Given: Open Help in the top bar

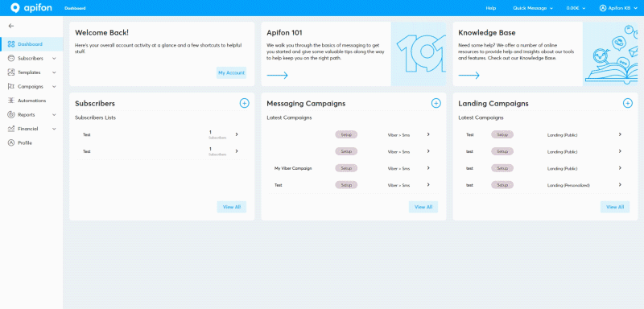Looking at the screenshot, I should coord(491,8).
